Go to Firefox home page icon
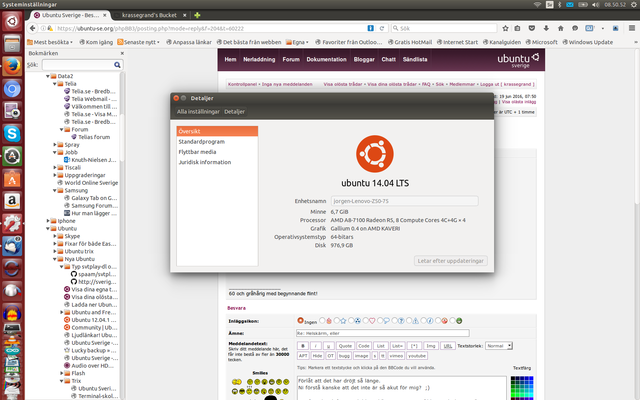640x400 pixels. point(560,28)
